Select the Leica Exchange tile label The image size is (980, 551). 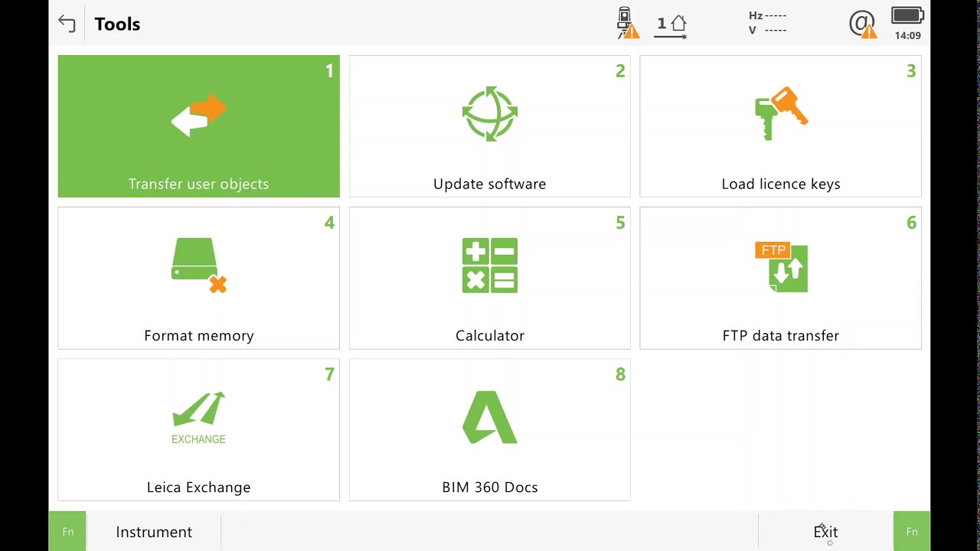tap(199, 487)
